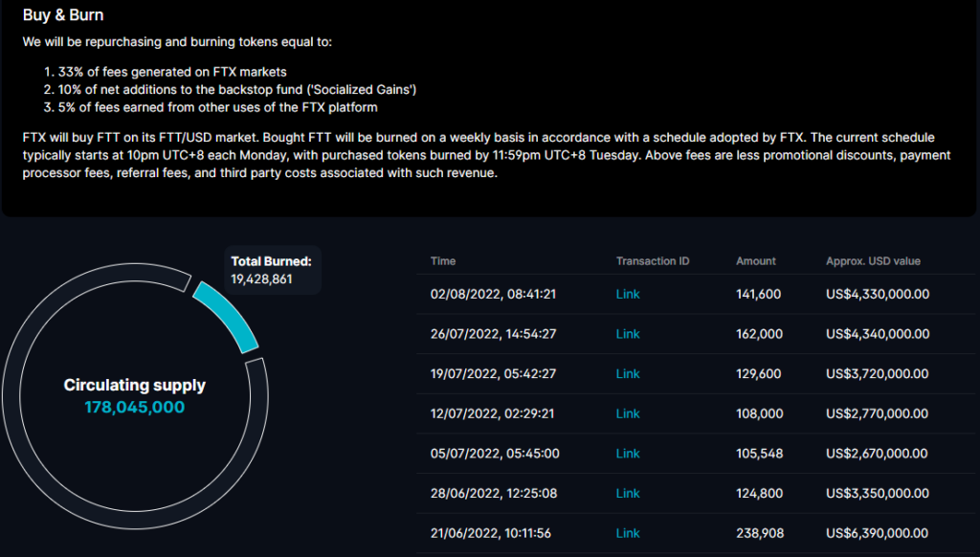This screenshot has height=557, width=980.
Task: Select the timestamp 28/06/2022, 12:25:08
Action: (493, 493)
